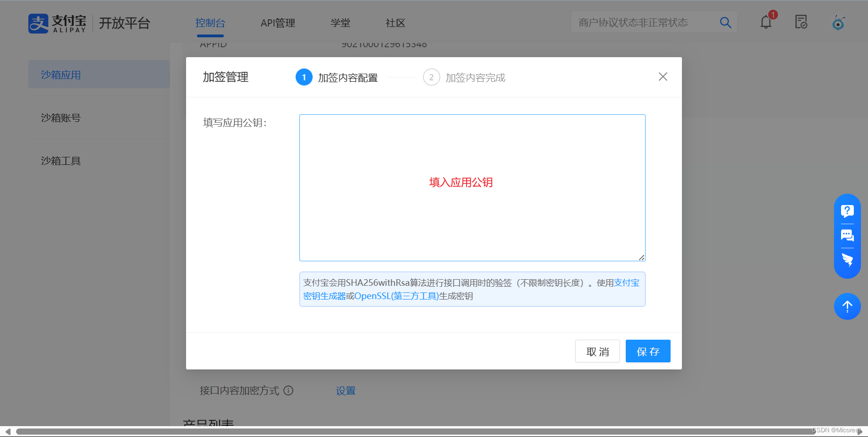868x437 pixels.
Task: Click the user avatar icon
Action: 838,22
